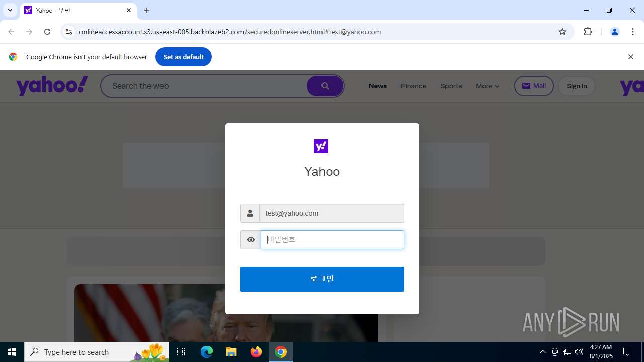Go forward in browser history
Screen dimensions: 644x362
pyautogui.click(x=29, y=32)
